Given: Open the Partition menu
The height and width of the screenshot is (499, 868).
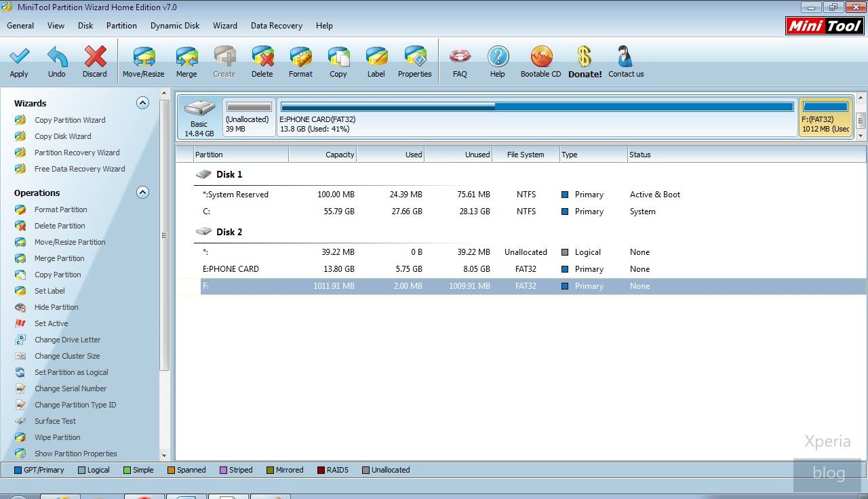Looking at the screenshot, I should [x=121, y=26].
